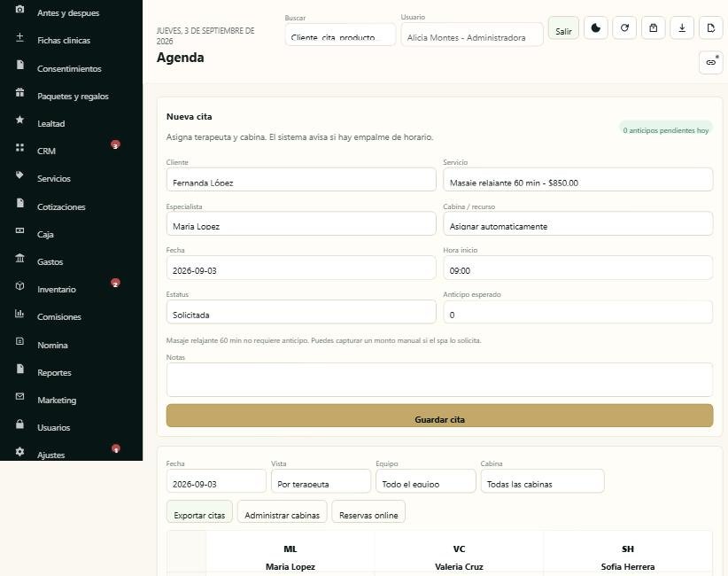Screen dimensions: 728x576
Task: Click the Comisiones chart icon
Action: pyautogui.click(x=19, y=313)
